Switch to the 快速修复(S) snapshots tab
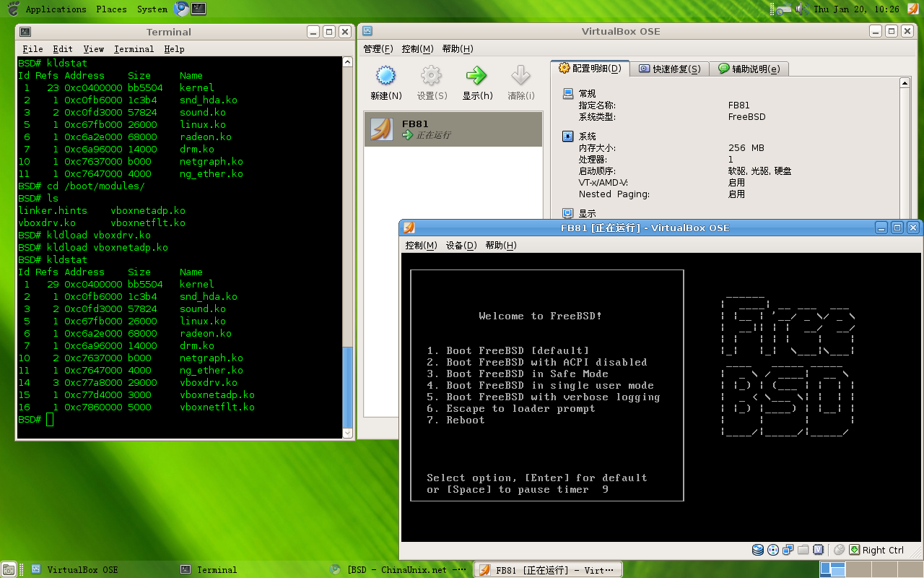The image size is (924, 578). (670, 69)
